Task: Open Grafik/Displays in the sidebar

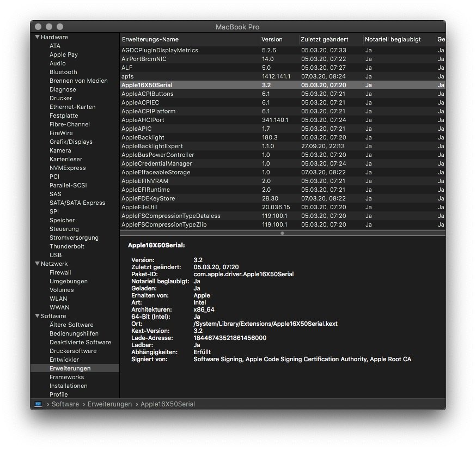Action: [71, 142]
